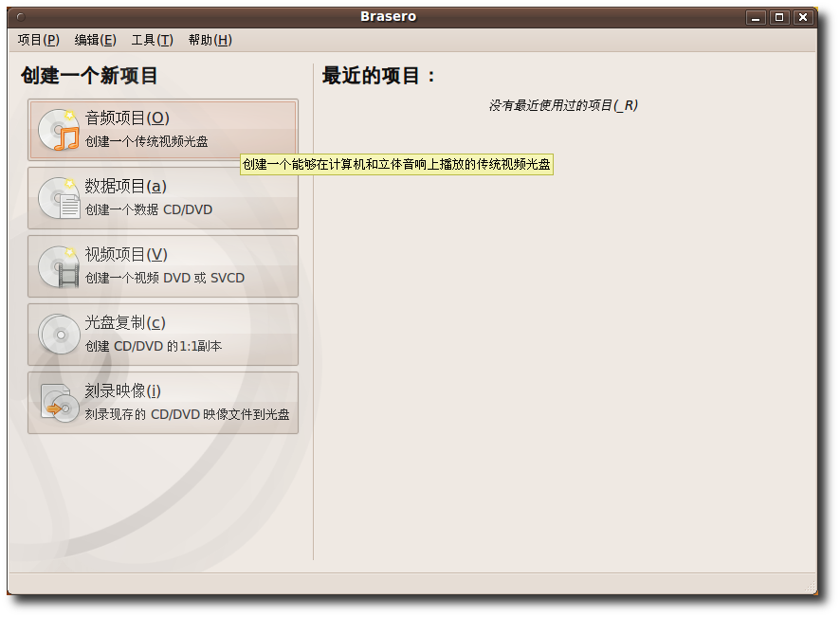840x617 pixels.
Task: Open the 帮助(H) menu
Action: [x=210, y=40]
